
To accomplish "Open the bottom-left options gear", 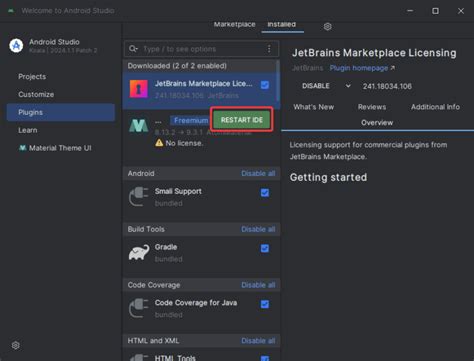I will coord(15,345).
